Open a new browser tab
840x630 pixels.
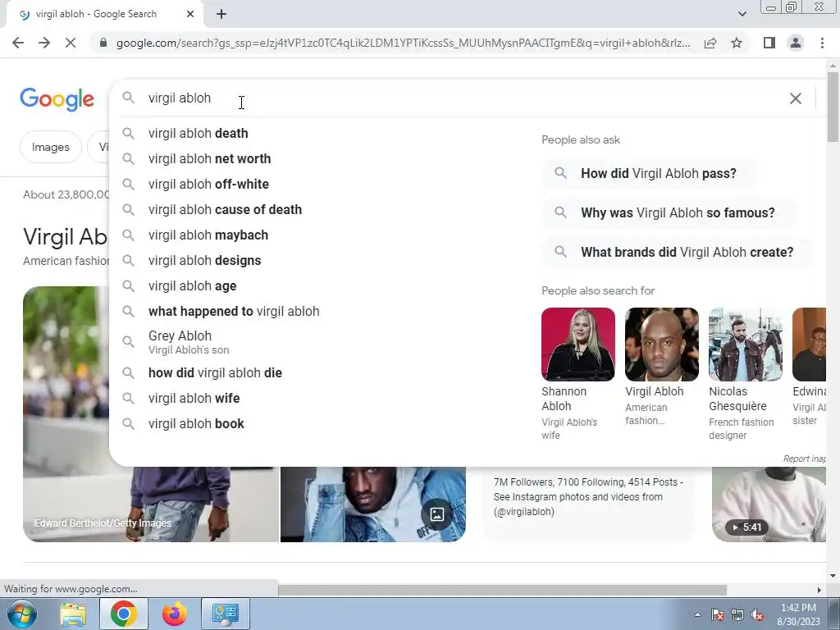[221, 14]
